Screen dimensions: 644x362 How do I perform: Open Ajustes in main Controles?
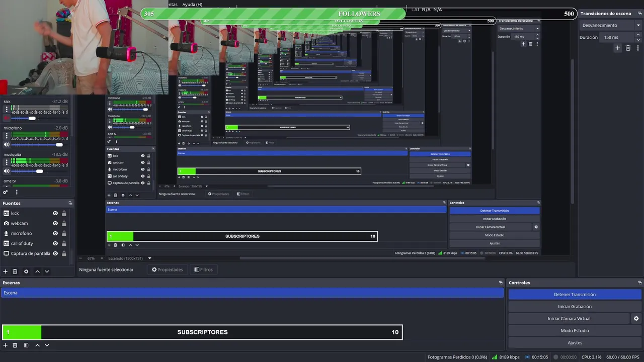click(575, 343)
